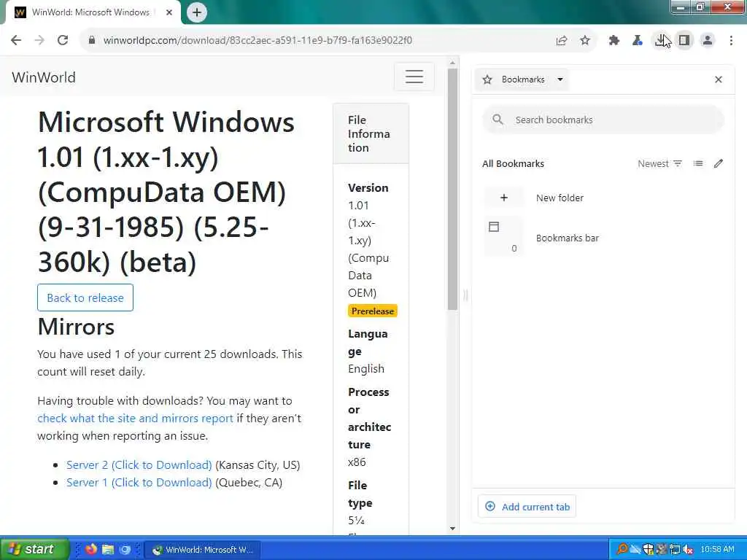This screenshot has height=560, width=747.
Task: Click the WinWorld taskbar window button
Action: (203, 550)
